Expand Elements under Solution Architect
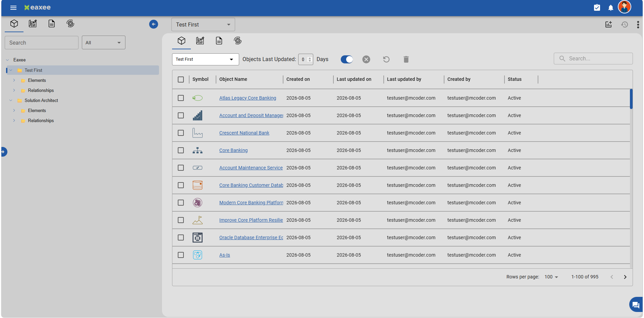The width and height of the screenshot is (644, 318). coord(14,110)
